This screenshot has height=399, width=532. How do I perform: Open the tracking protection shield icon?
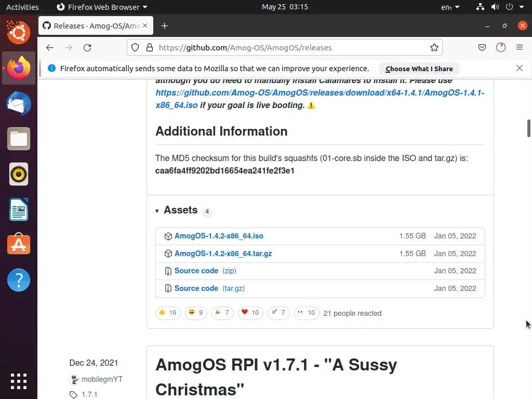(x=135, y=47)
